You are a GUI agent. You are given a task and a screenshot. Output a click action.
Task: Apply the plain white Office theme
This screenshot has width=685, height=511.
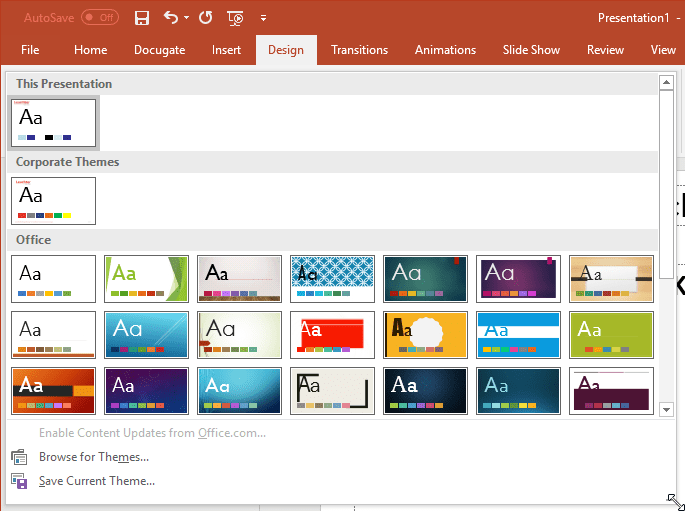coord(54,279)
